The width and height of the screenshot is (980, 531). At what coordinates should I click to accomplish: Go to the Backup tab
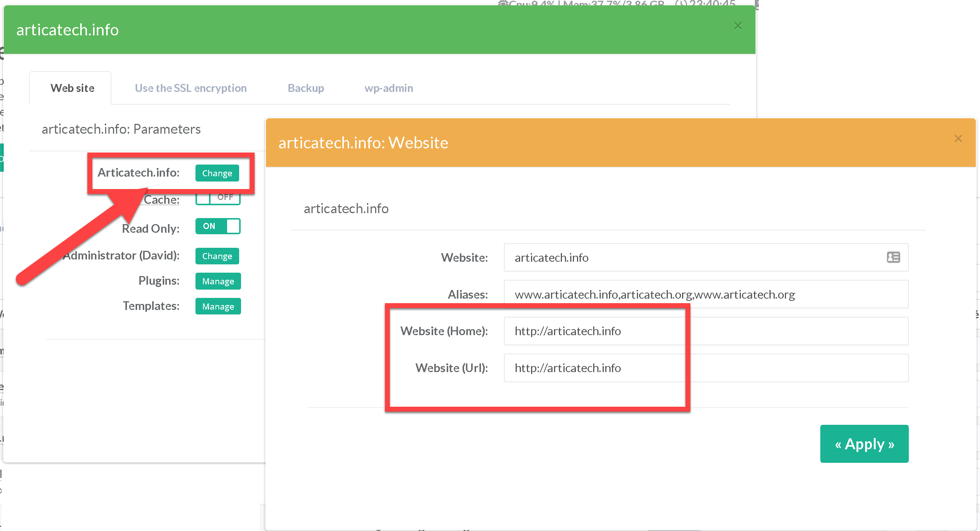(x=305, y=88)
